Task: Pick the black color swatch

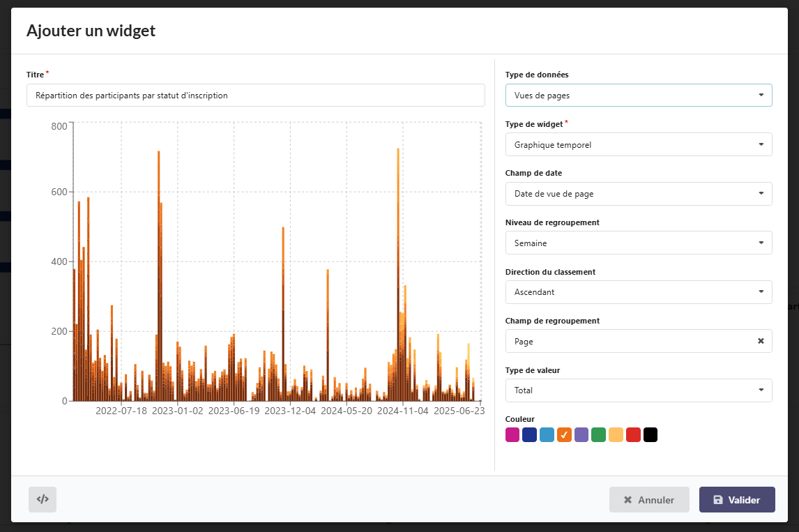Action: [650, 435]
